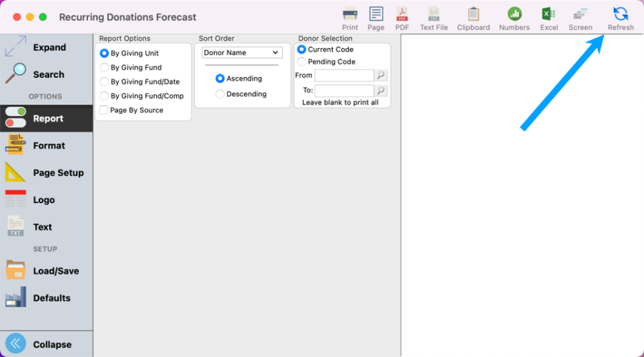Expand the sidebar with Expand

(36, 47)
